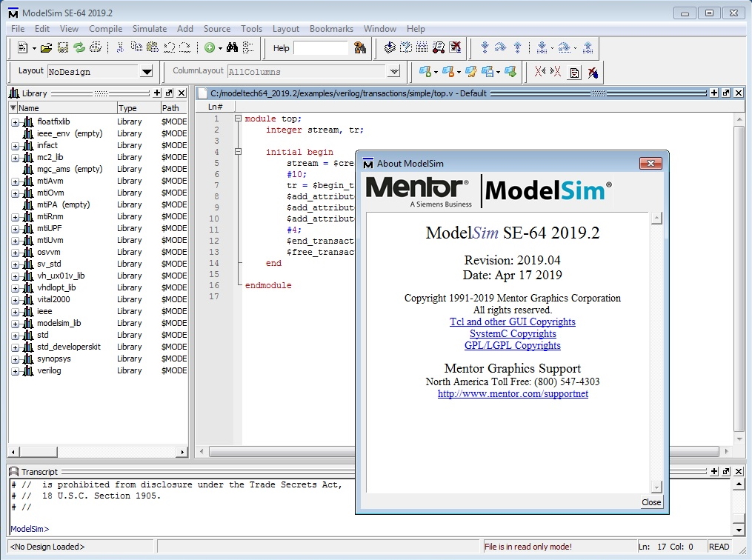Open the Simulate menu
The height and width of the screenshot is (560, 752).
click(150, 29)
